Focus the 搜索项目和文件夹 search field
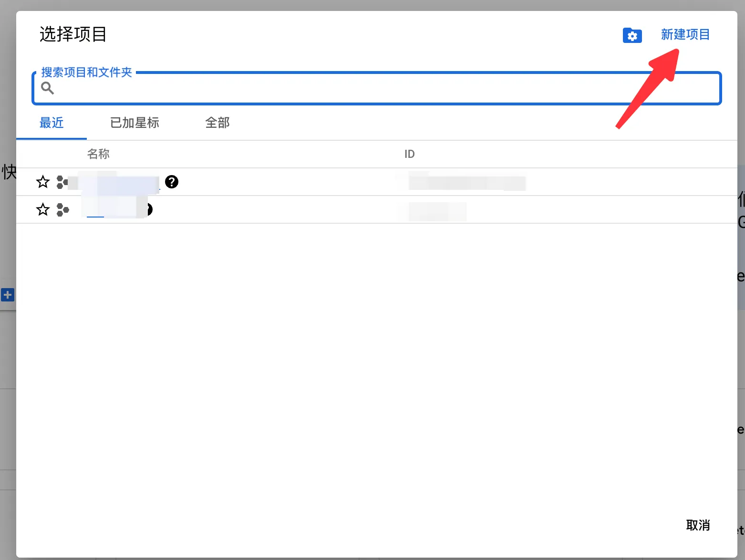745x560 pixels. pos(376,88)
